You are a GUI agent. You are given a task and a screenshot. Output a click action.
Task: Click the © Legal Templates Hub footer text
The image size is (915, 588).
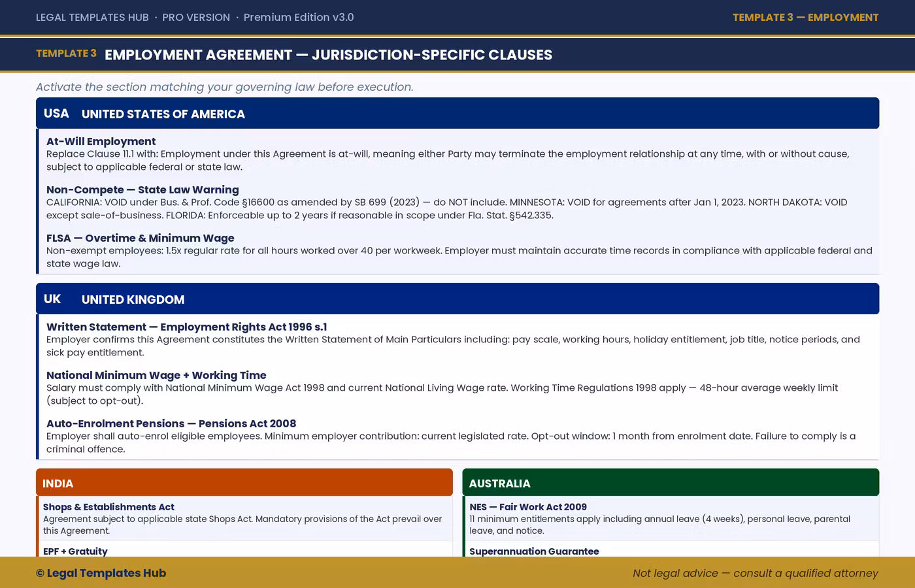coord(101,573)
